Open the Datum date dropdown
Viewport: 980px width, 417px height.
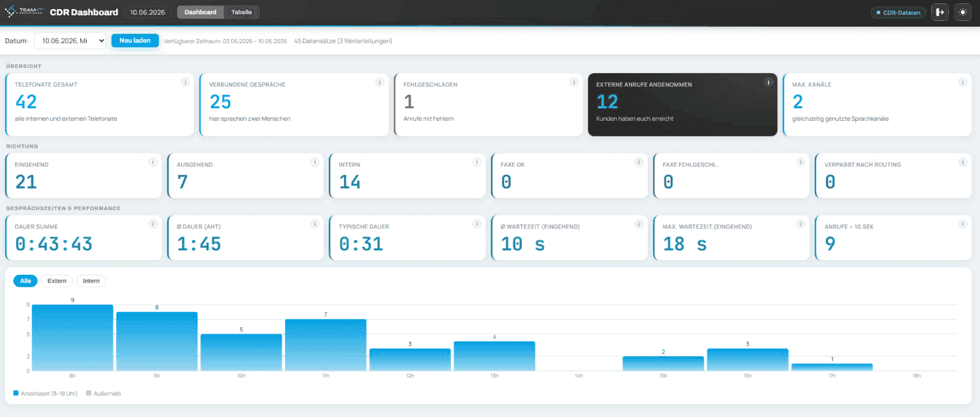(70, 41)
